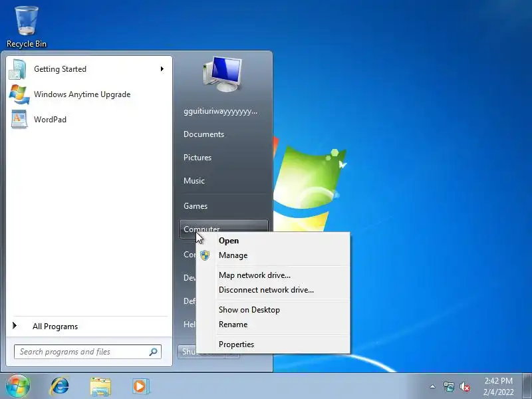
Task: Open Properties from the context menu
Action: pos(273,344)
